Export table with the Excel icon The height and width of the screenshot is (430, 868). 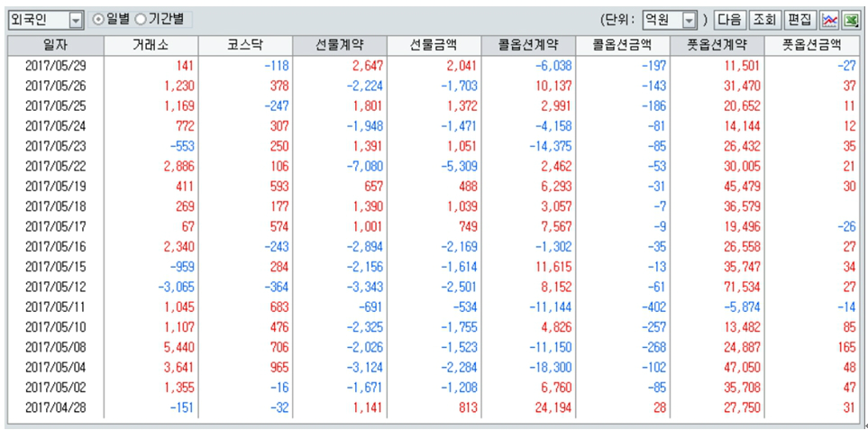pos(850,20)
